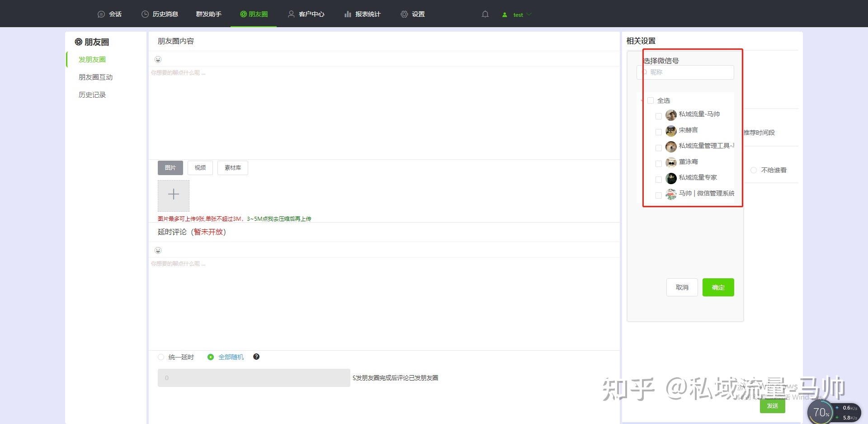This screenshot has width=868, height=424.
Task: Go to 朋友圈互动 in the sidebar
Action: pos(95,77)
